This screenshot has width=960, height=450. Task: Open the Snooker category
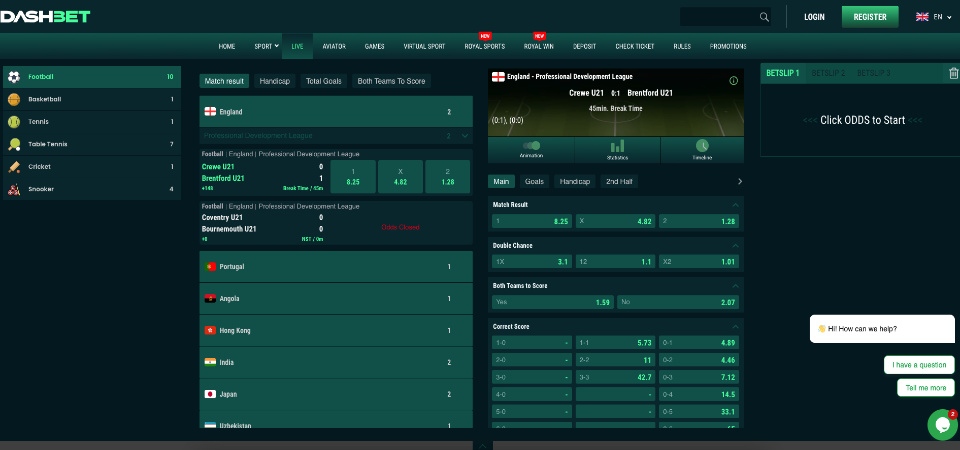tap(92, 189)
